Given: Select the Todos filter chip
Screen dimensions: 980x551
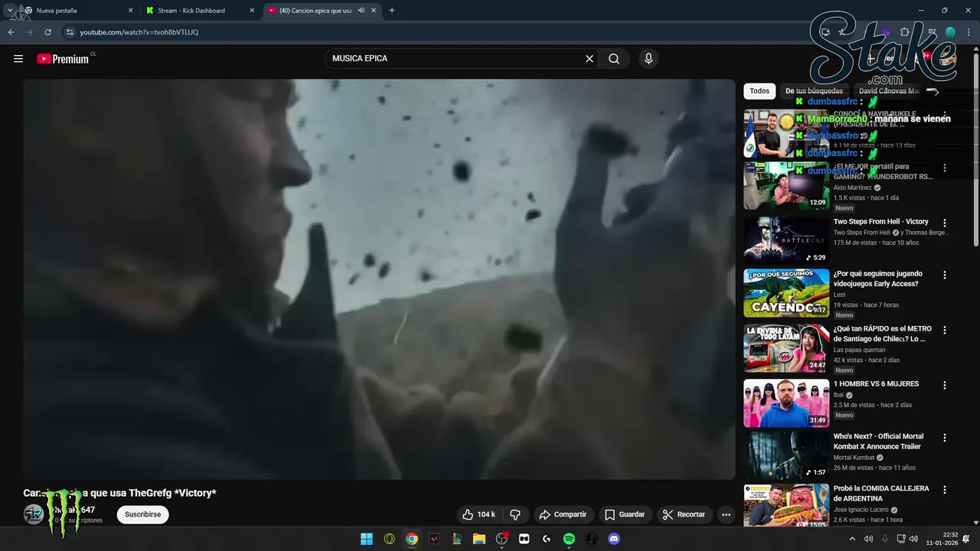Looking at the screenshot, I should point(759,91).
